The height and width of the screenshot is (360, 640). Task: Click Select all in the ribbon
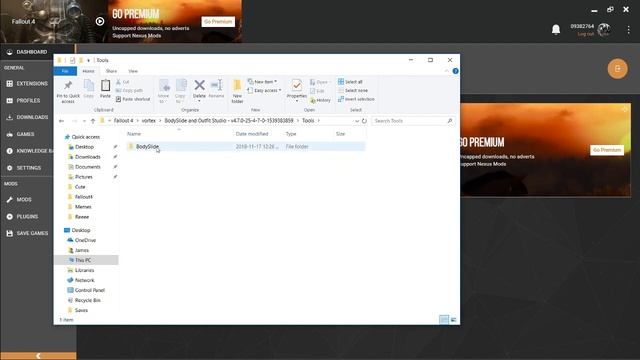[x=350, y=82]
